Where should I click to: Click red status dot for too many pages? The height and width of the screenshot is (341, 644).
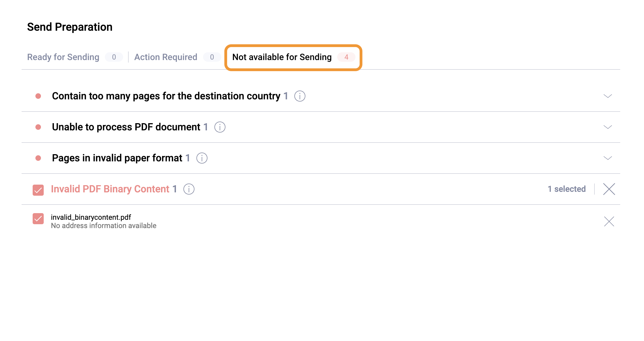[38, 96]
